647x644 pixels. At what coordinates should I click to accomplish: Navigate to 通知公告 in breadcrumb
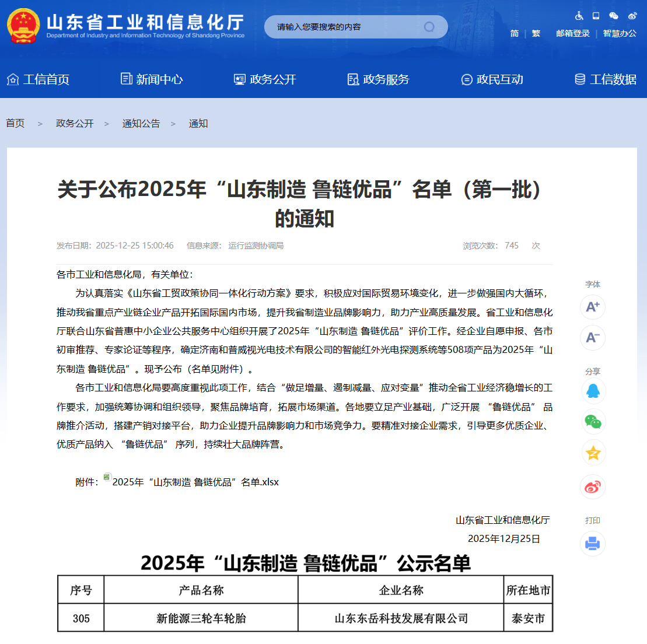[141, 124]
